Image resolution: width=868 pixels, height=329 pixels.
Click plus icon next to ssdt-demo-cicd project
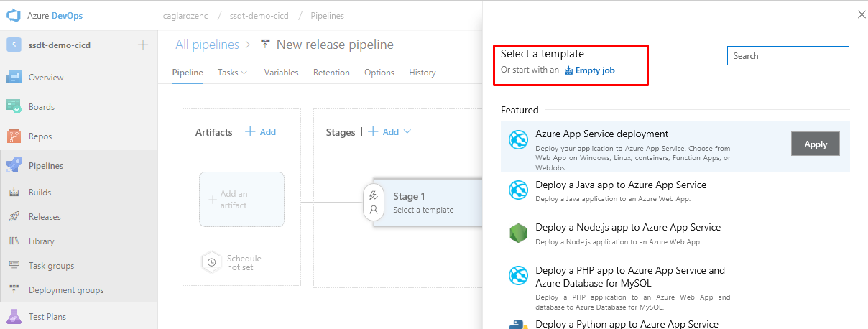click(x=143, y=45)
